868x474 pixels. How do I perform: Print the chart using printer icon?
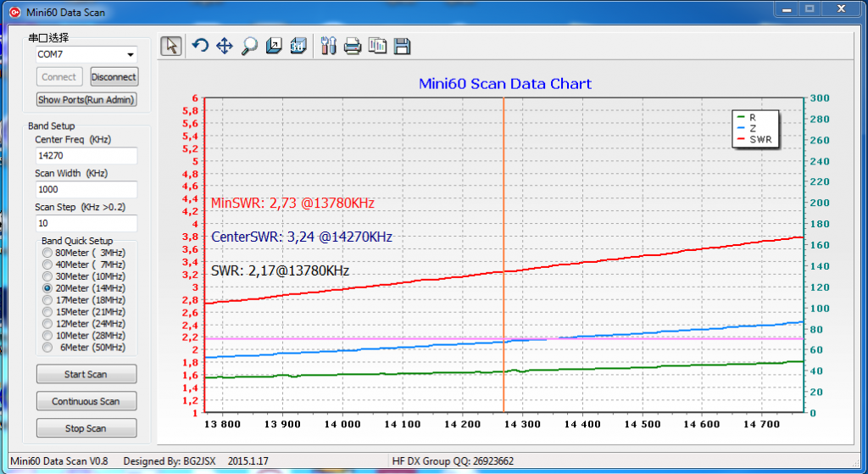pos(353,46)
